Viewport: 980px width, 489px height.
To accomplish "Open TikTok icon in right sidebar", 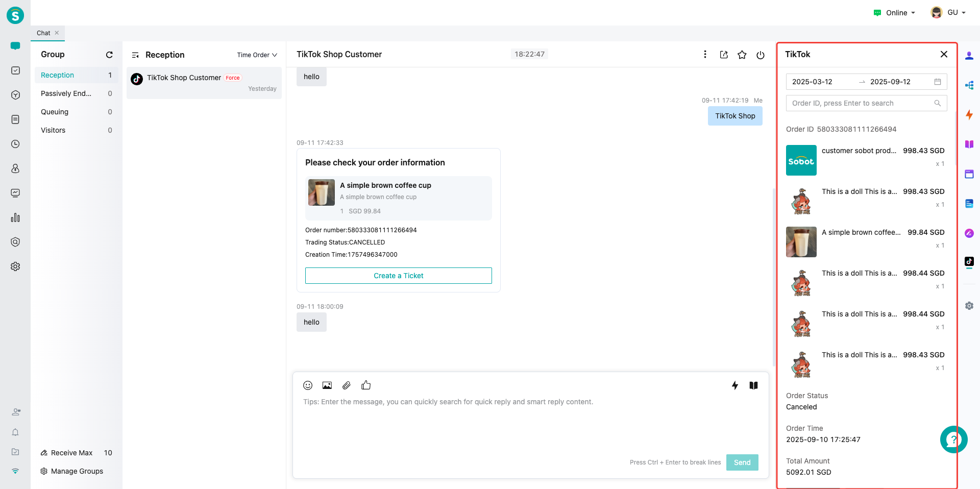I will (x=969, y=261).
